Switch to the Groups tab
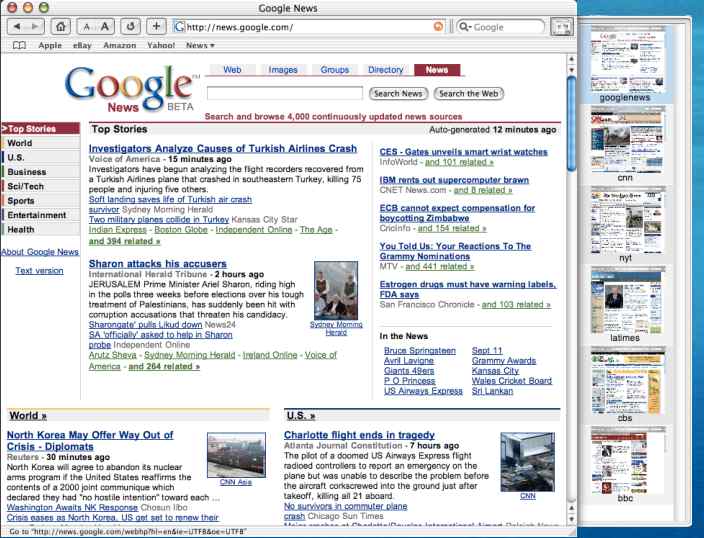 (x=334, y=70)
